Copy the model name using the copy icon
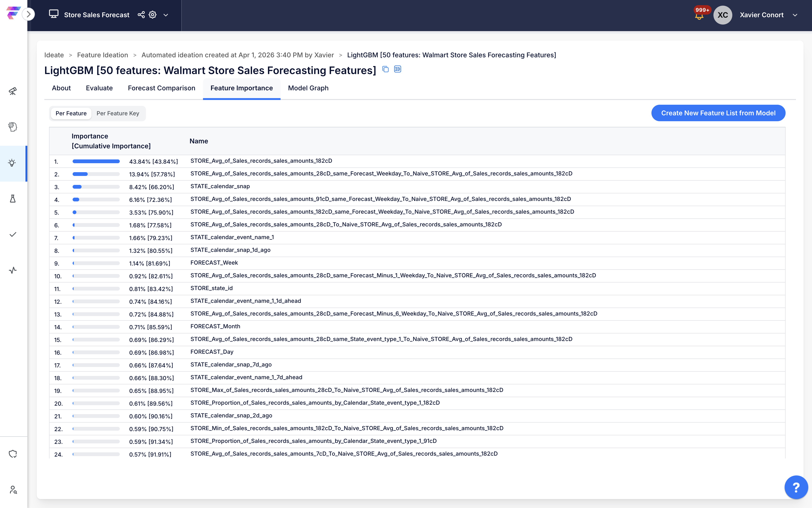 pos(385,69)
